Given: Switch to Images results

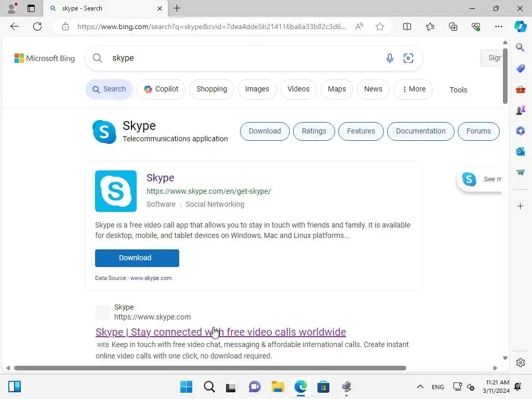Looking at the screenshot, I should [257, 89].
